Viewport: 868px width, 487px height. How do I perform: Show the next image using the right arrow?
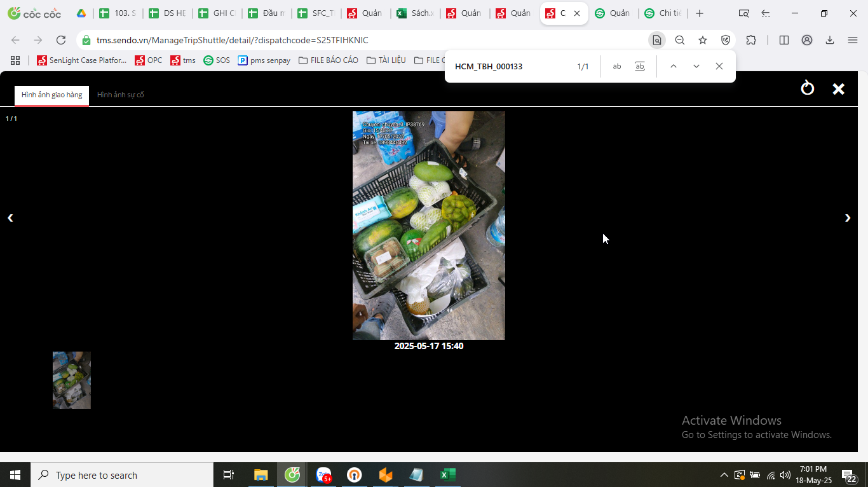(848, 218)
